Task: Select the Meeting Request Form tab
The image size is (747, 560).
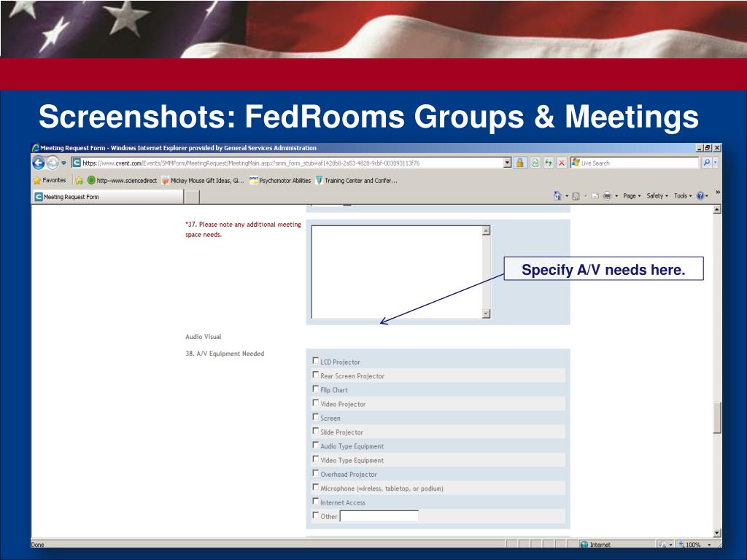Action: pos(108,197)
